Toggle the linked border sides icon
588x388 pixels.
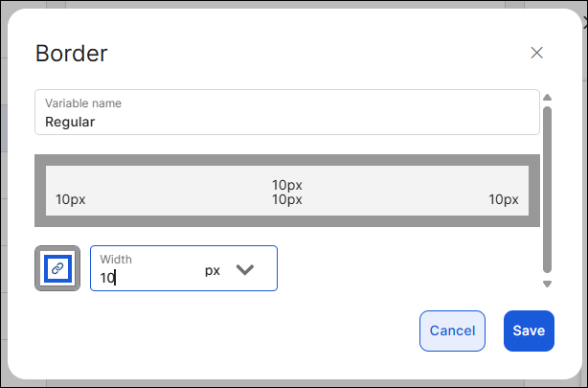(57, 268)
